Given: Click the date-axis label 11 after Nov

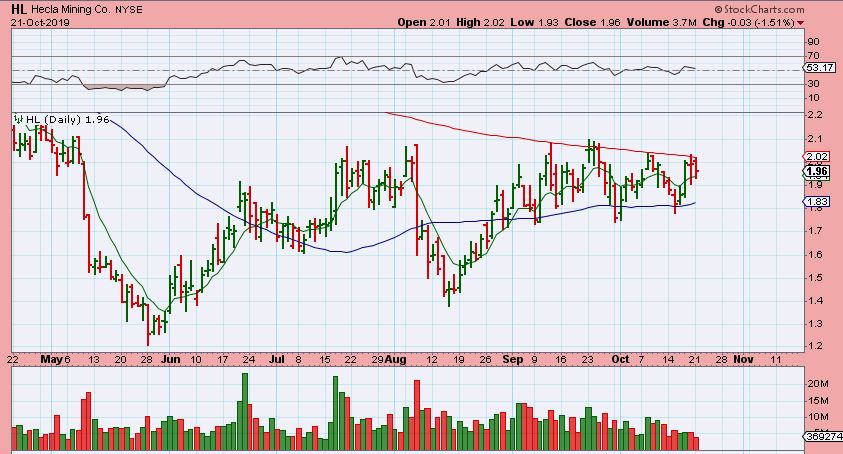Looking at the screenshot, I should click(776, 360).
